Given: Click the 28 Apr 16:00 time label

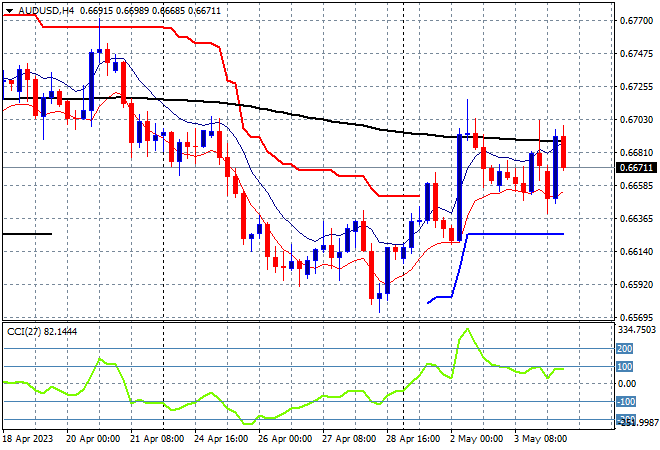Looking at the screenshot, I should tap(413, 439).
